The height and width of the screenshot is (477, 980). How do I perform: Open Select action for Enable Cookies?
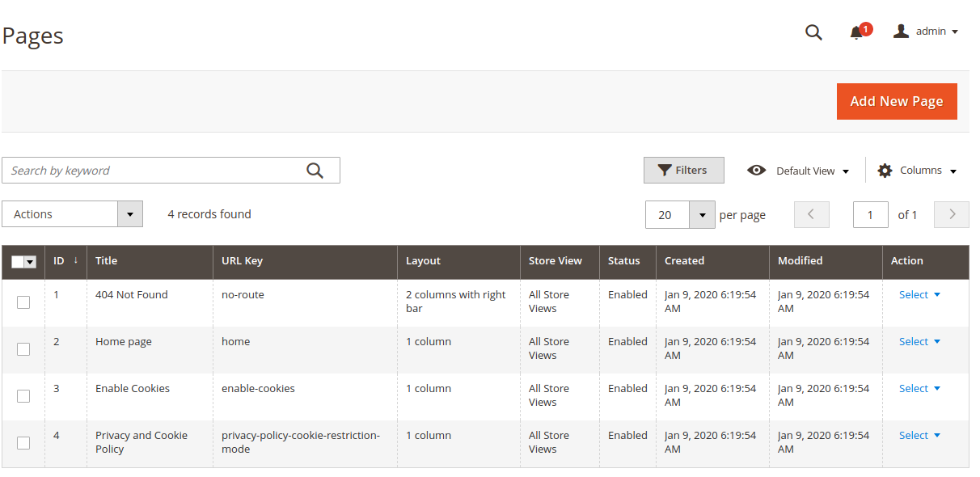coord(919,389)
